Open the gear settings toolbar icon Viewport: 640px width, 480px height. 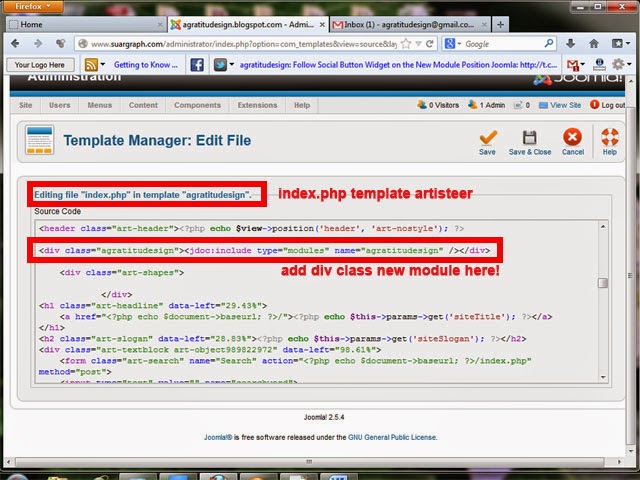[x=618, y=64]
